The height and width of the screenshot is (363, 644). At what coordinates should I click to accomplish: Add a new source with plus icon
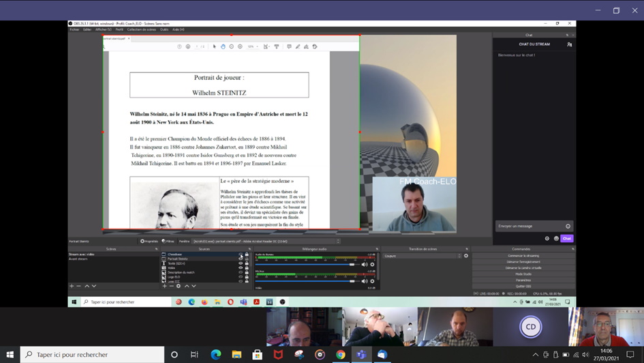coord(165,286)
